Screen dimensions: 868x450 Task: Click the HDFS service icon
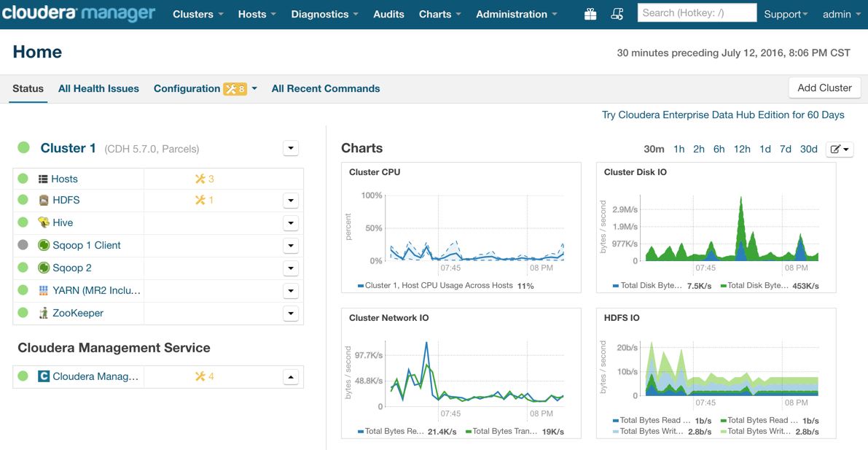click(x=44, y=200)
